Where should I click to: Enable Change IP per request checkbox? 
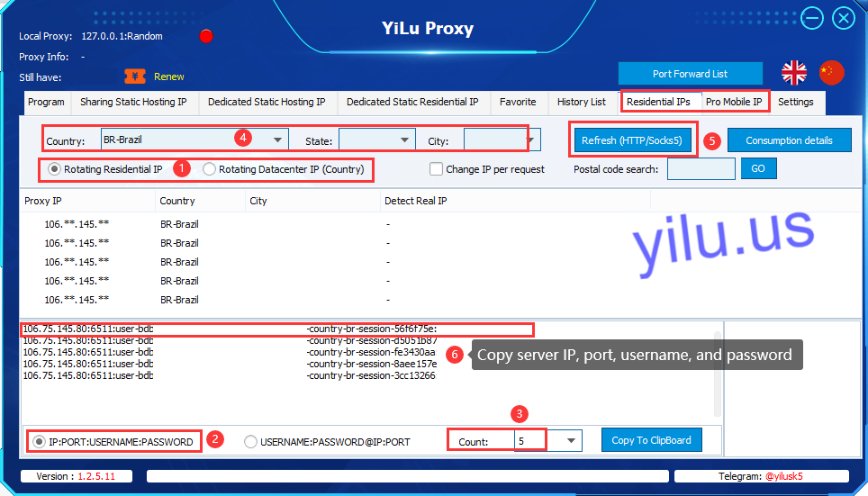pos(436,169)
